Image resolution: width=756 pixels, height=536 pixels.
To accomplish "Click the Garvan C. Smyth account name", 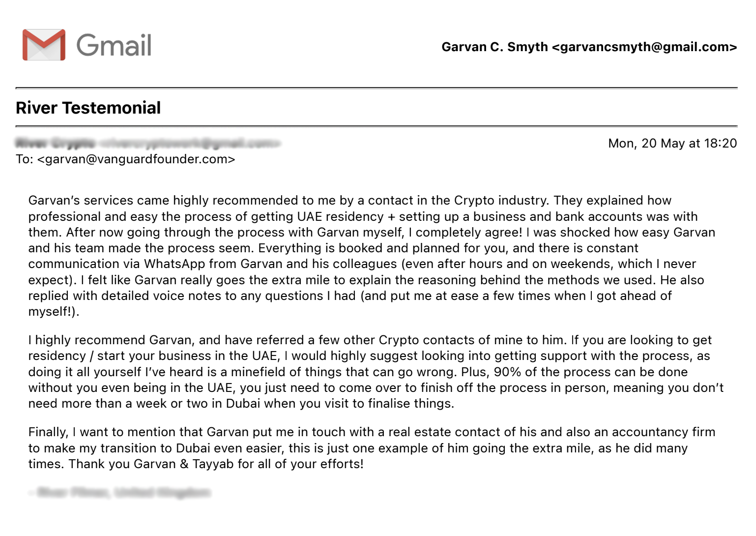I will tap(494, 47).
